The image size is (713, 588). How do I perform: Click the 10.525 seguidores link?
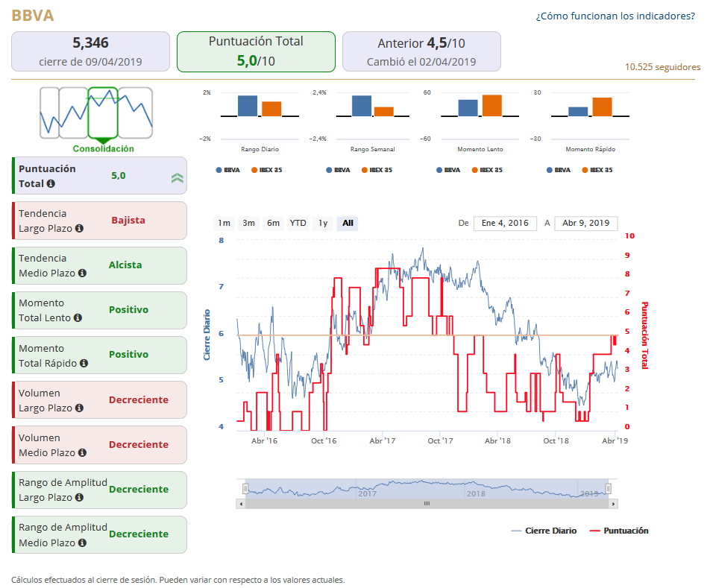pyautogui.click(x=662, y=67)
